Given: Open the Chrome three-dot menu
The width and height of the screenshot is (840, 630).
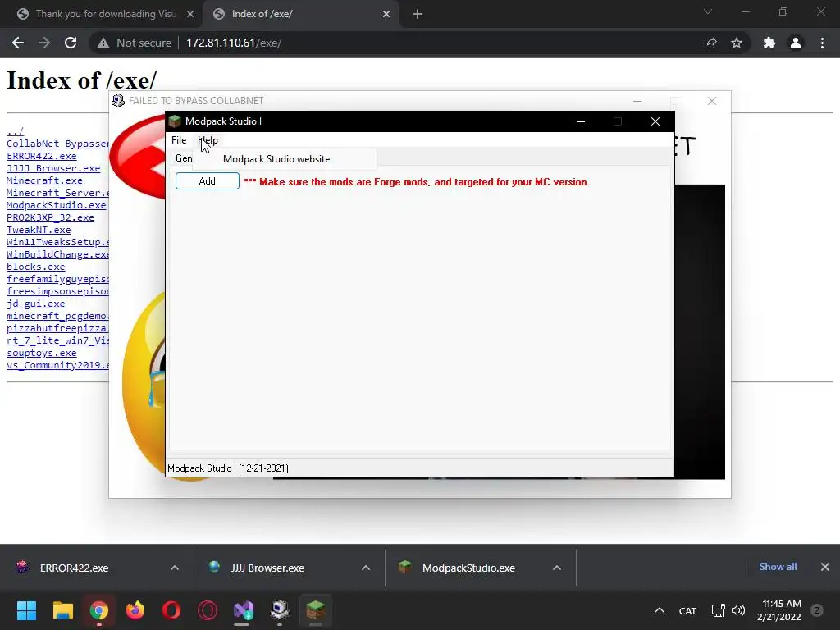Looking at the screenshot, I should click(x=822, y=43).
